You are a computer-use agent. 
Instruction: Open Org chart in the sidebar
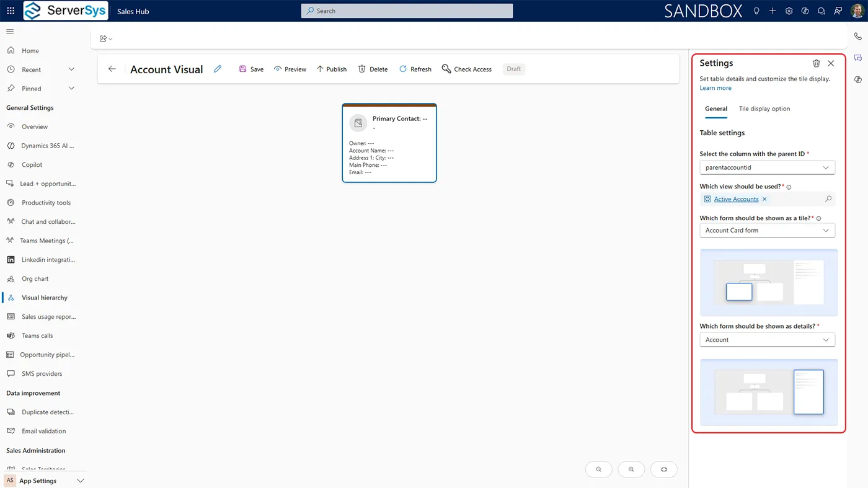click(x=35, y=278)
